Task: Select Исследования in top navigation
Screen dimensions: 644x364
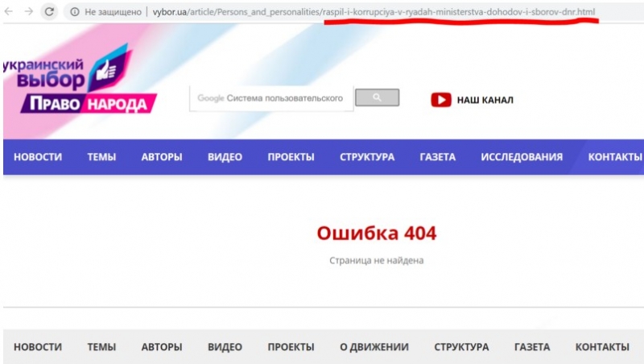Action: pyautogui.click(x=522, y=157)
